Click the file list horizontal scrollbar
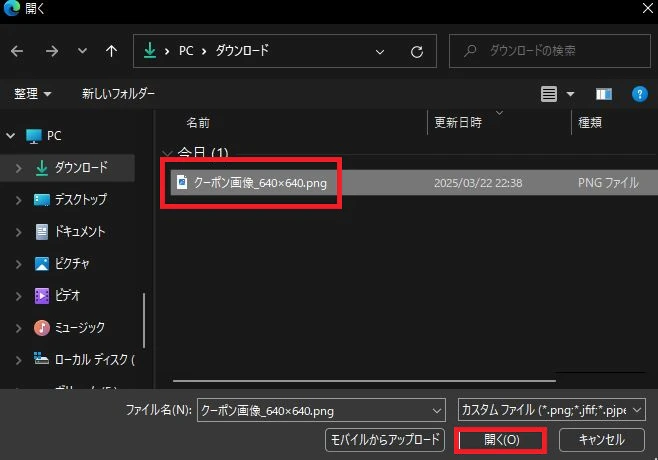The height and width of the screenshot is (460, 658). click(x=364, y=381)
